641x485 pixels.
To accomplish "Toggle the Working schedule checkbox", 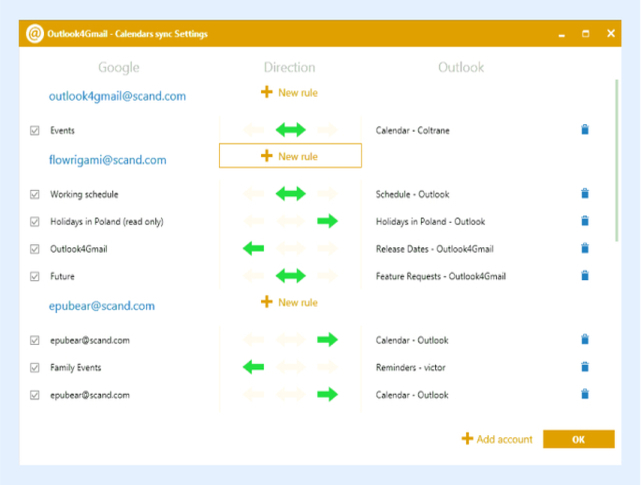I will [x=35, y=194].
